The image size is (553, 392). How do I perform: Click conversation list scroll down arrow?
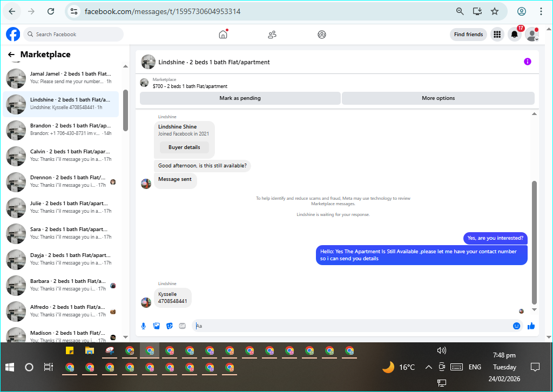[125, 337]
